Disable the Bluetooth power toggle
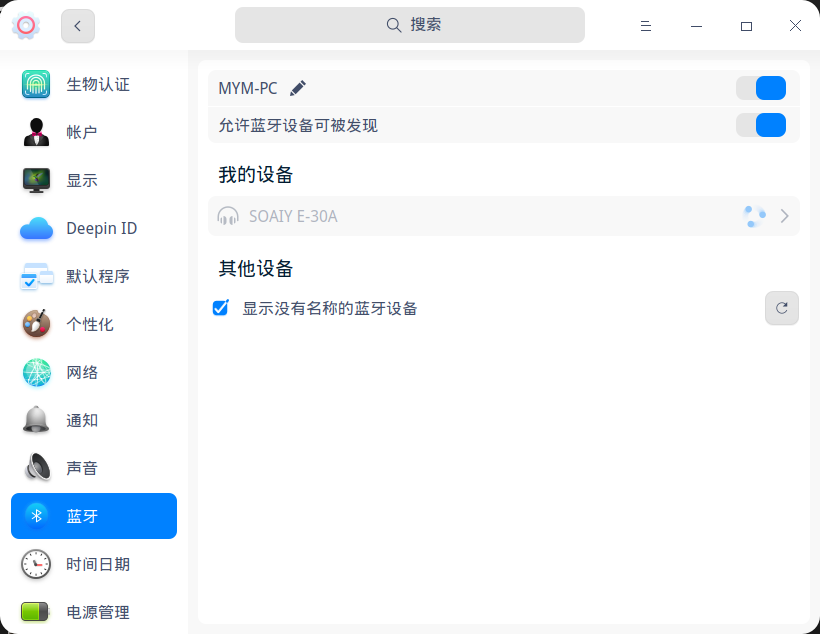820x634 pixels. (x=761, y=88)
